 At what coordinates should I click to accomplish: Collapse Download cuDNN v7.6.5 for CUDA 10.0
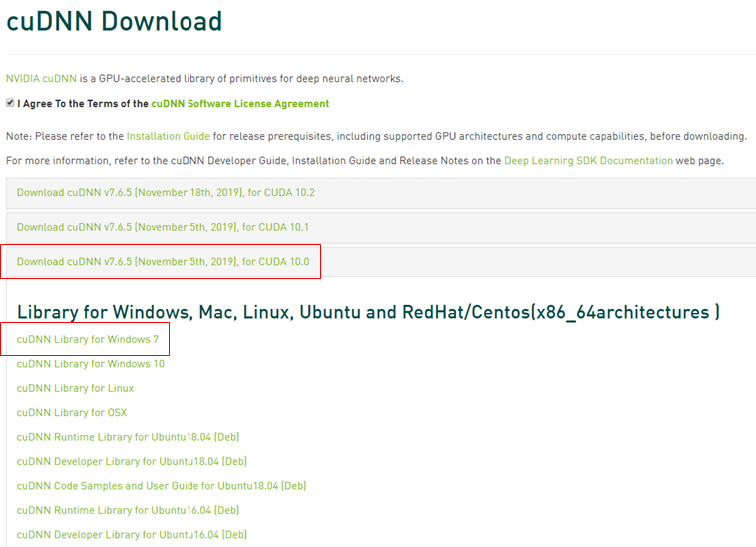[163, 262]
